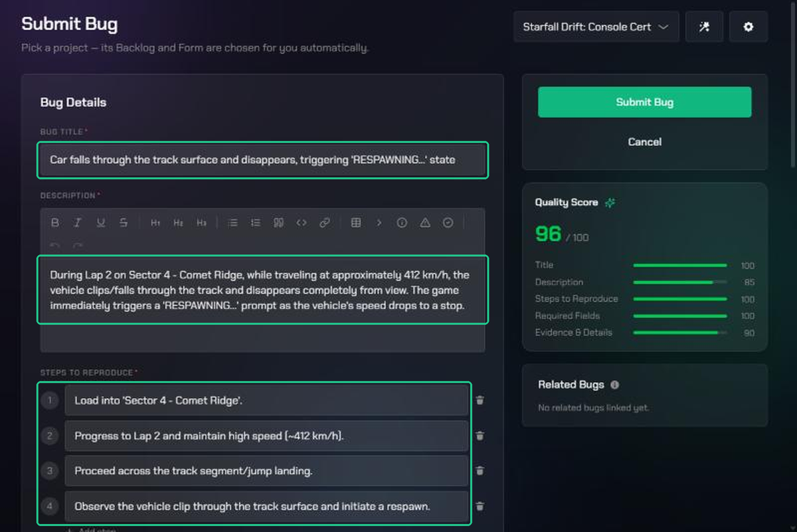Click the Description quality score progress bar
The height and width of the screenshot is (532, 797).
(680, 282)
